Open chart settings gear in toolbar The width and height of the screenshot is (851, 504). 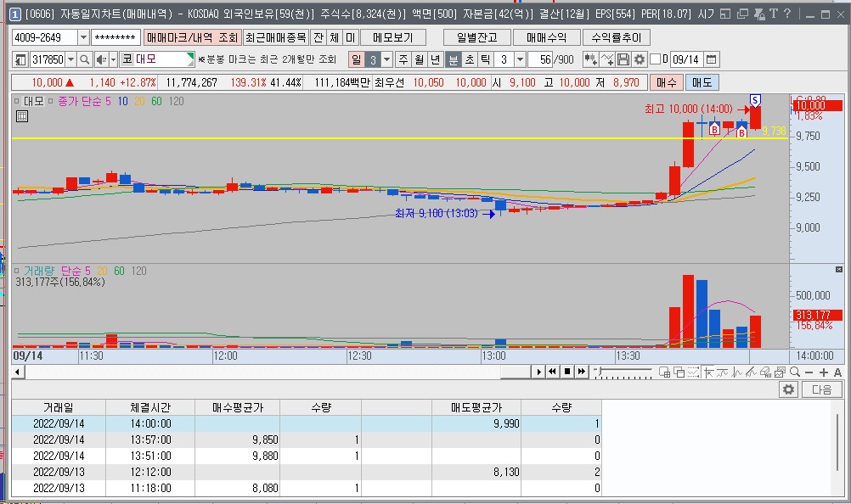pos(640,59)
